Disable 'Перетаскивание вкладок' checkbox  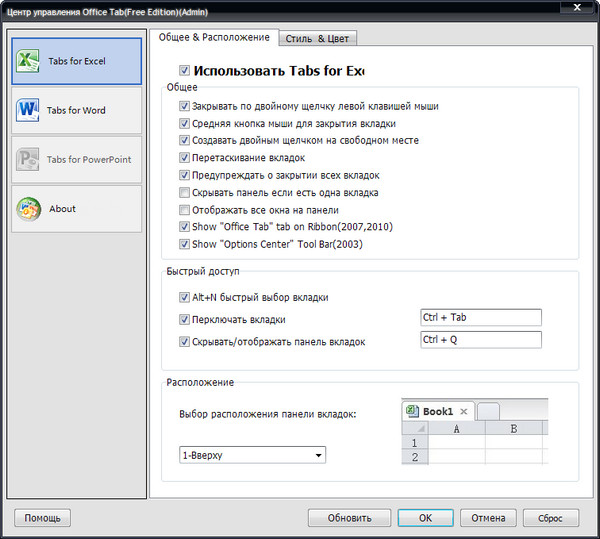pyautogui.click(x=184, y=158)
